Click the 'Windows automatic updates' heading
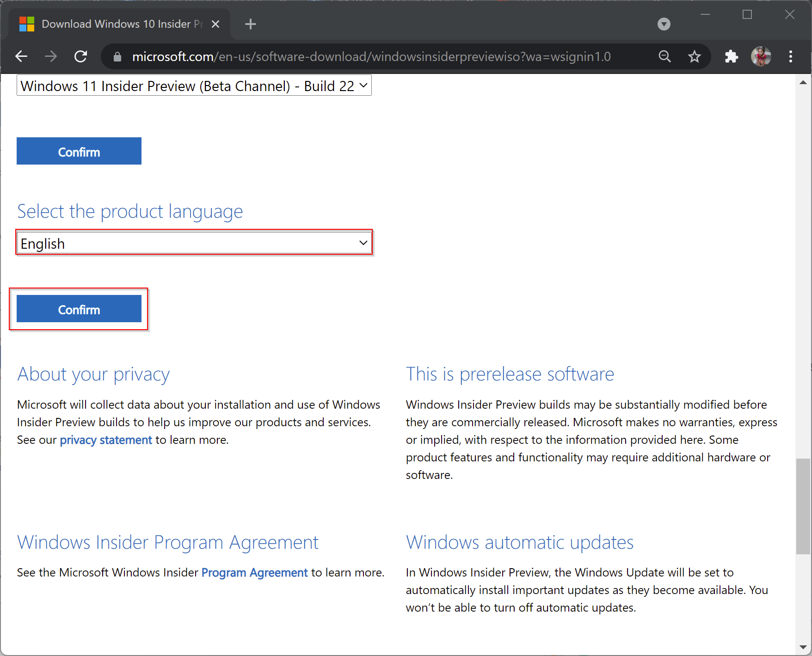The width and height of the screenshot is (812, 656). (x=520, y=542)
